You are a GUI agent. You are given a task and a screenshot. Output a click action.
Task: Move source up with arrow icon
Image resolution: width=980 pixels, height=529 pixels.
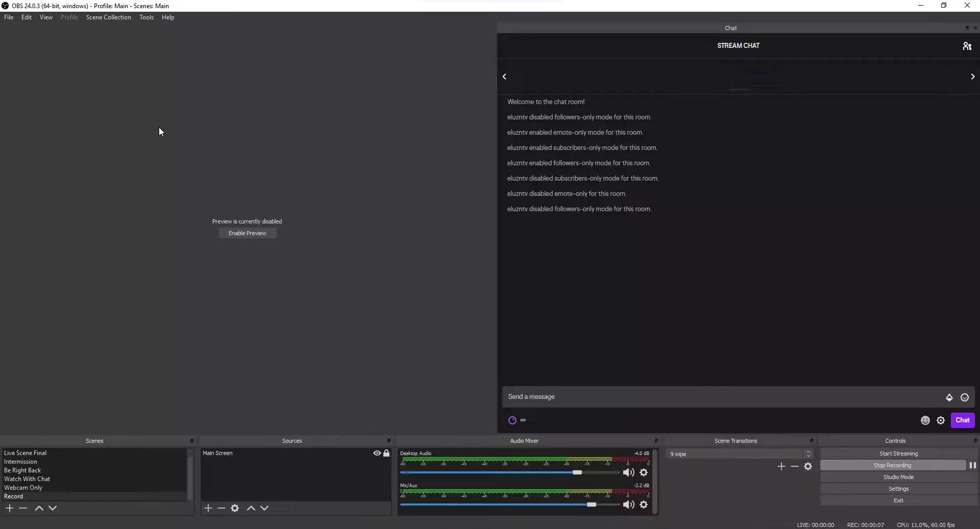[251, 508]
